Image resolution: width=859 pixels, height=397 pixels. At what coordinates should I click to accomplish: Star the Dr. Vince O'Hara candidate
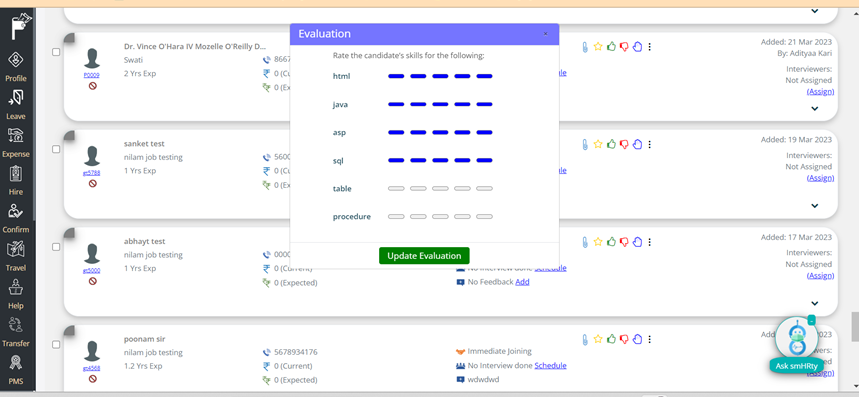(x=598, y=47)
